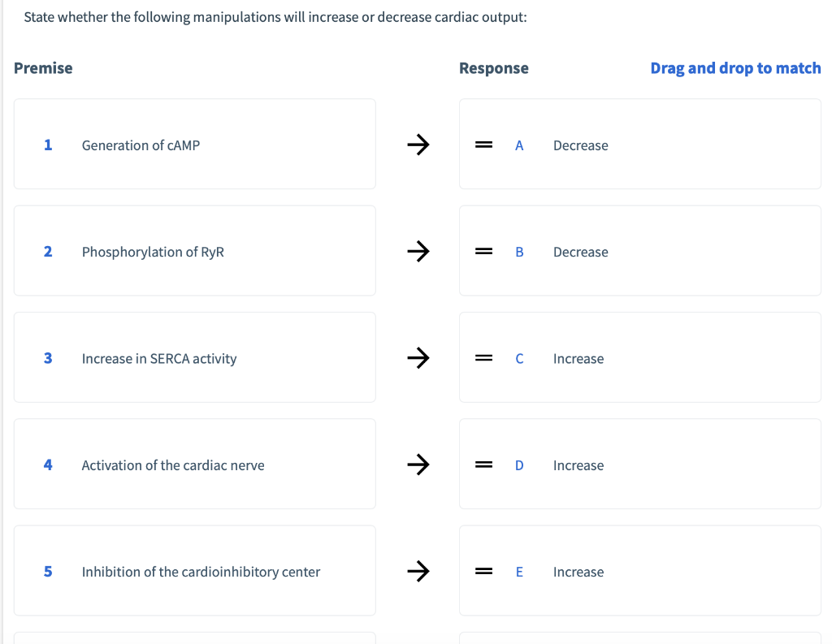Click the drag handle next to response D
The image size is (832, 644).
483,465
